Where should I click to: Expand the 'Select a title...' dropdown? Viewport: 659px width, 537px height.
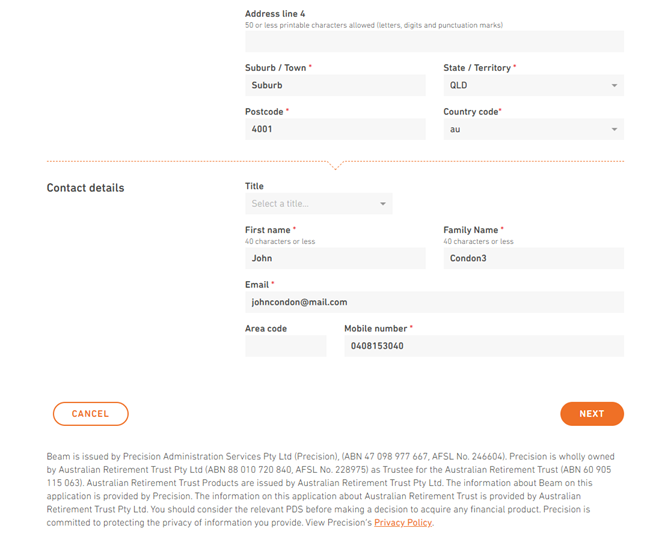pos(319,204)
